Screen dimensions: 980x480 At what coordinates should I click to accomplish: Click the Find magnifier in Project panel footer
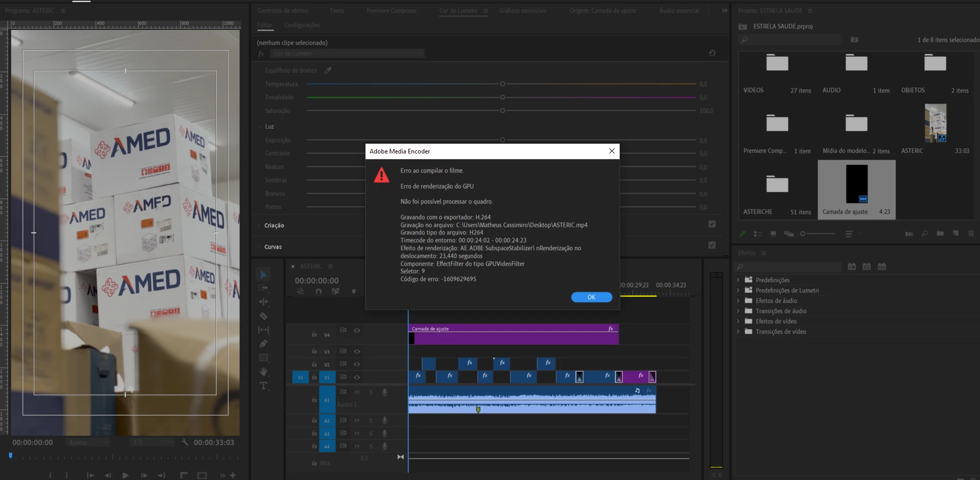pyautogui.click(x=925, y=234)
